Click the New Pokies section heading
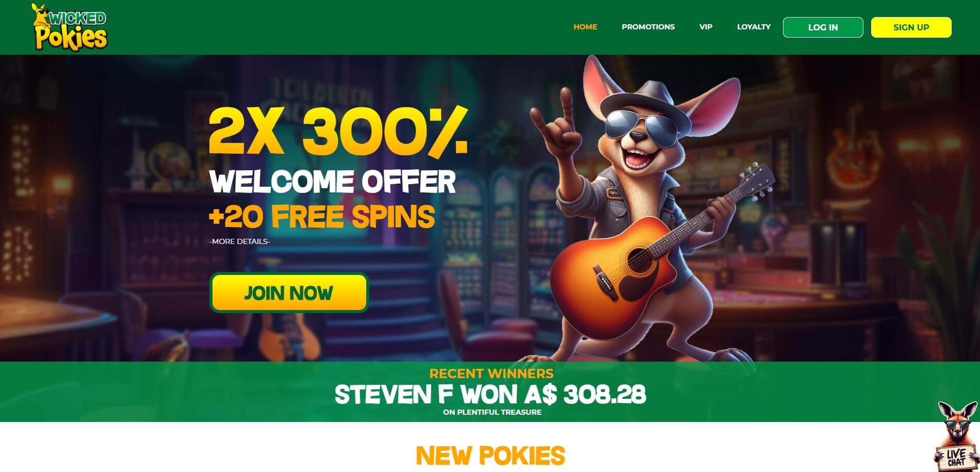 click(490, 455)
